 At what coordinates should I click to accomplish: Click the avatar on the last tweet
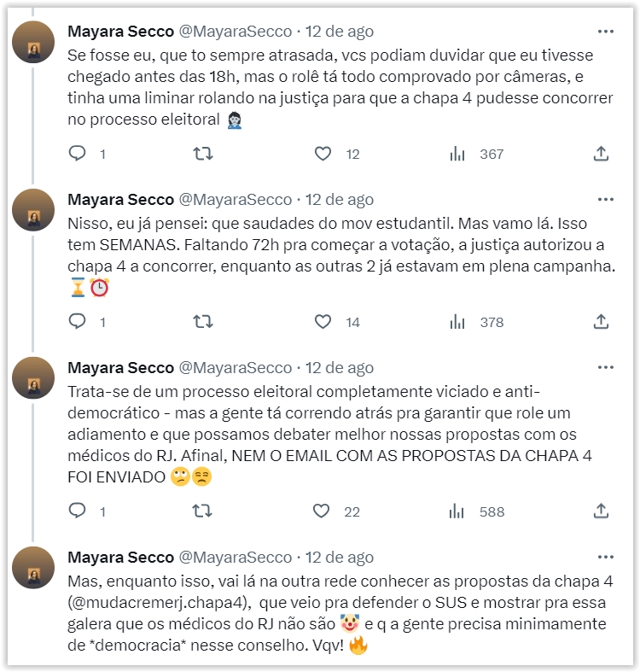click(35, 567)
